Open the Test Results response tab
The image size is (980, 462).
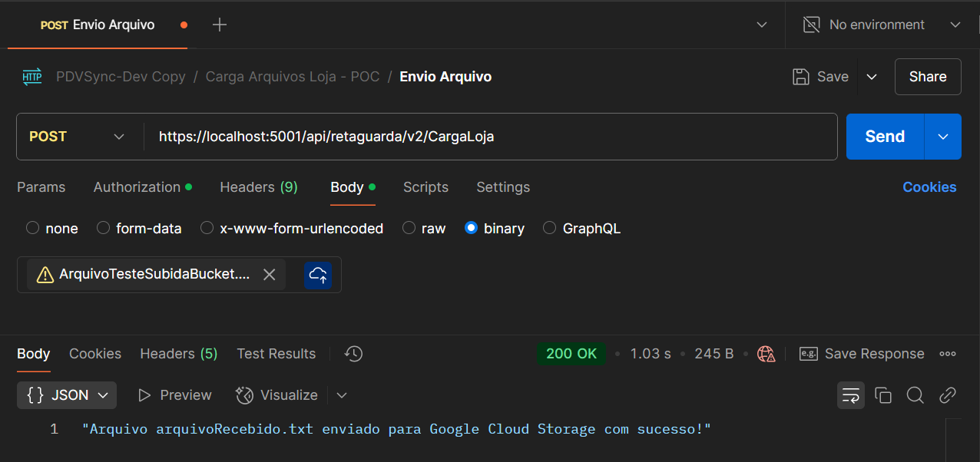coord(276,354)
